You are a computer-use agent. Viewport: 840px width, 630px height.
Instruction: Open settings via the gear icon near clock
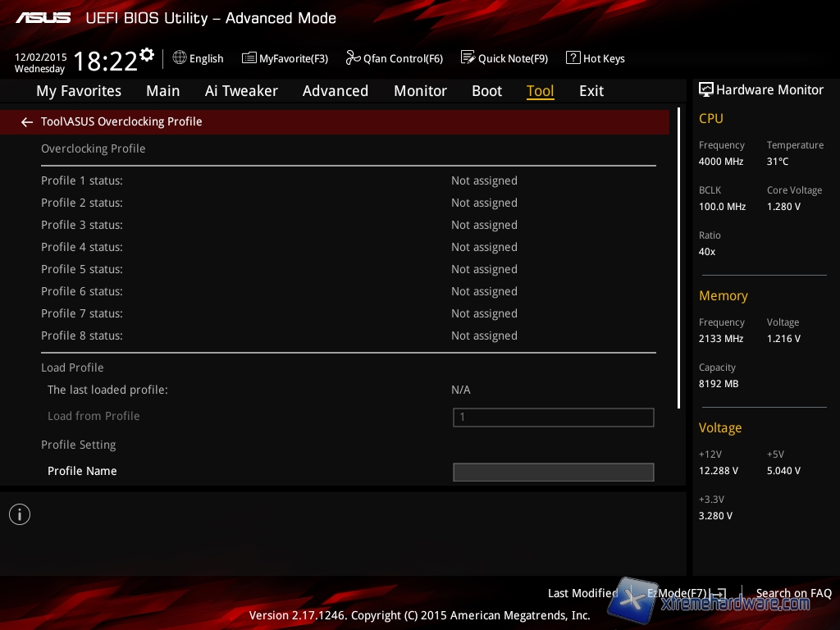point(147,55)
